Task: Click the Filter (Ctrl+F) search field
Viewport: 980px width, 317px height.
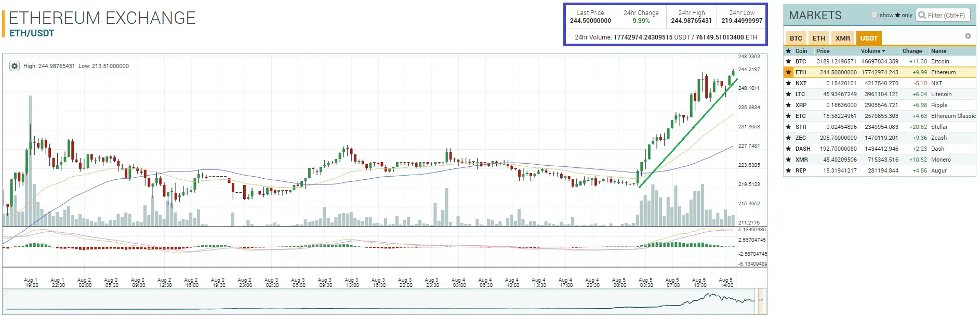Action: tap(943, 15)
